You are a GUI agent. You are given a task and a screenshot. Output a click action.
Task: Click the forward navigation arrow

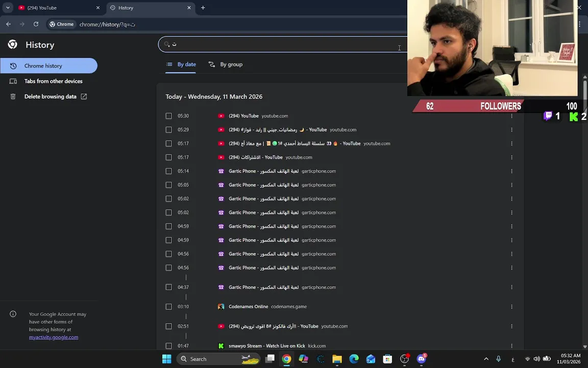(22, 24)
